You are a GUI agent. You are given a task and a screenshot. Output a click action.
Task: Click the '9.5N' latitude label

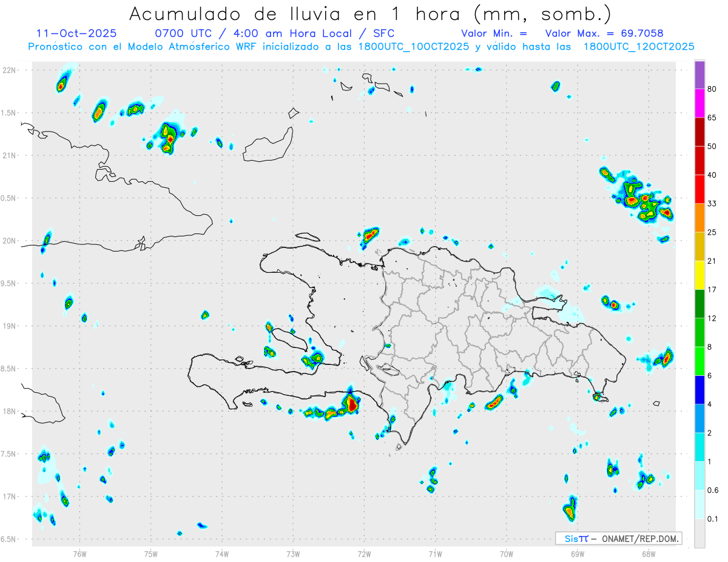(9, 283)
